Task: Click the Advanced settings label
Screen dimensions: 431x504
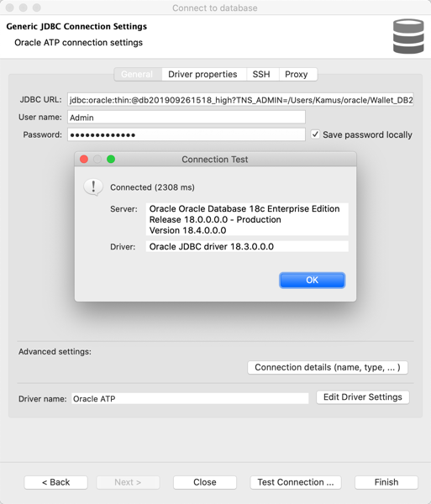Action: coord(55,352)
